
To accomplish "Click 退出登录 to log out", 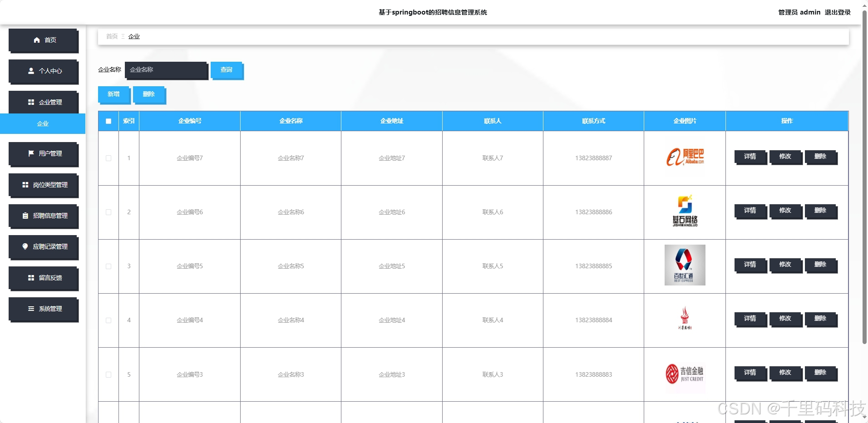I will [x=838, y=12].
